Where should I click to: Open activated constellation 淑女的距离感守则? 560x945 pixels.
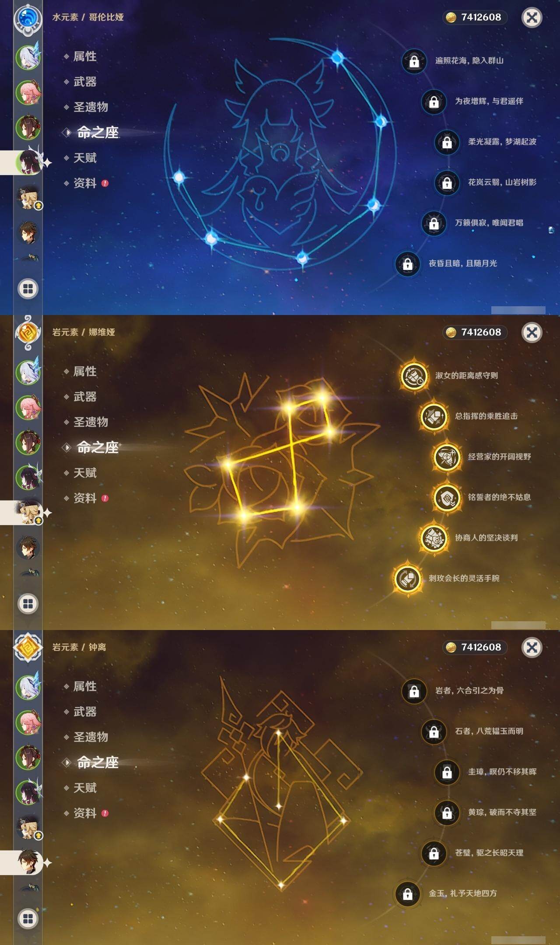pos(450,376)
